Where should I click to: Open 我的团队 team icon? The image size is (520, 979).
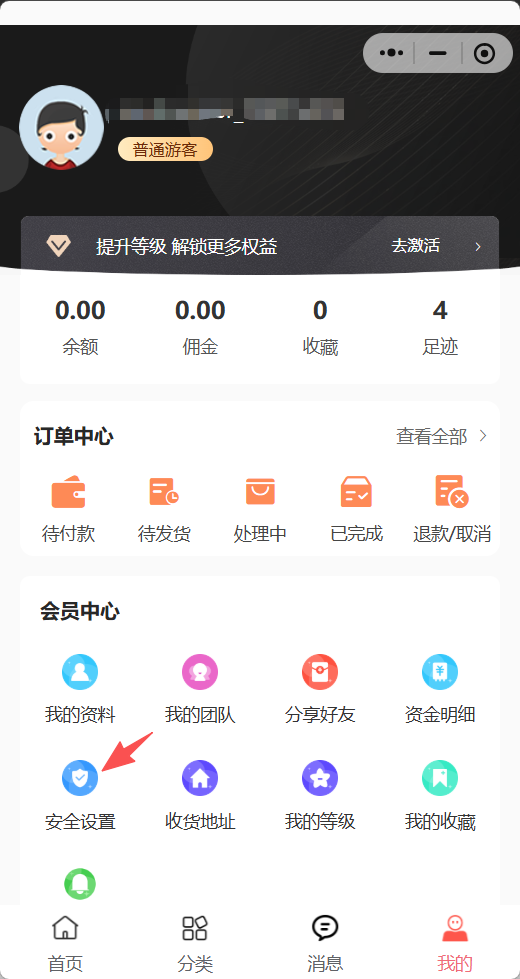[200, 672]
